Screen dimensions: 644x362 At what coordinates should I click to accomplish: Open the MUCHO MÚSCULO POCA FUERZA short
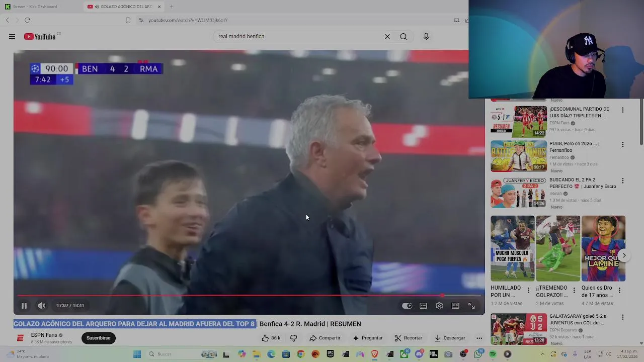pos(513,248)
